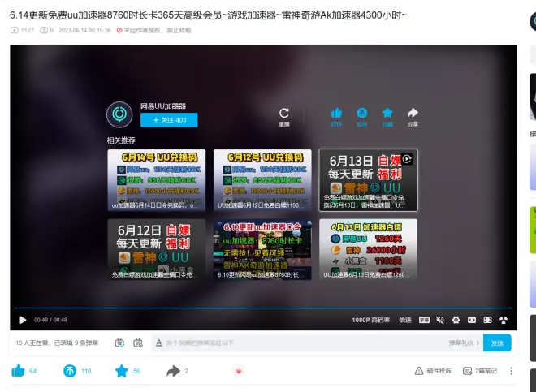Enter fullscreen mode in the player
Viewport: 536px width, 392px height.
504,320
